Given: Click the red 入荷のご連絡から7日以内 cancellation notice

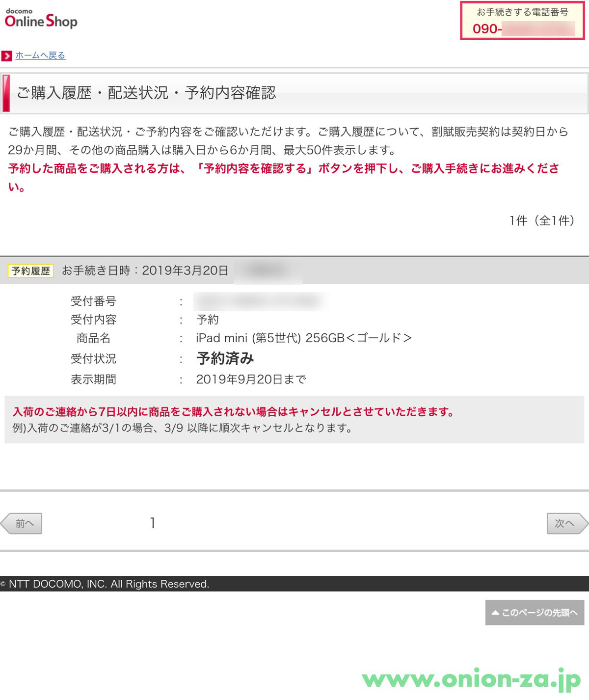Looking at the screenshot, I should (x=234, y=412).
